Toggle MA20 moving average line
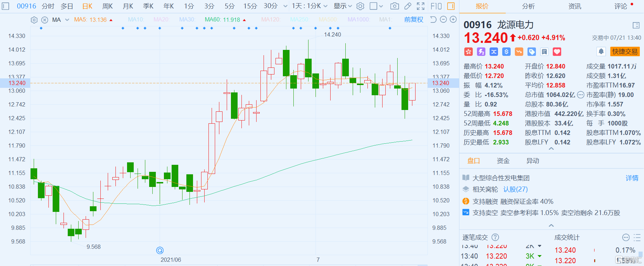 (161, 20)
